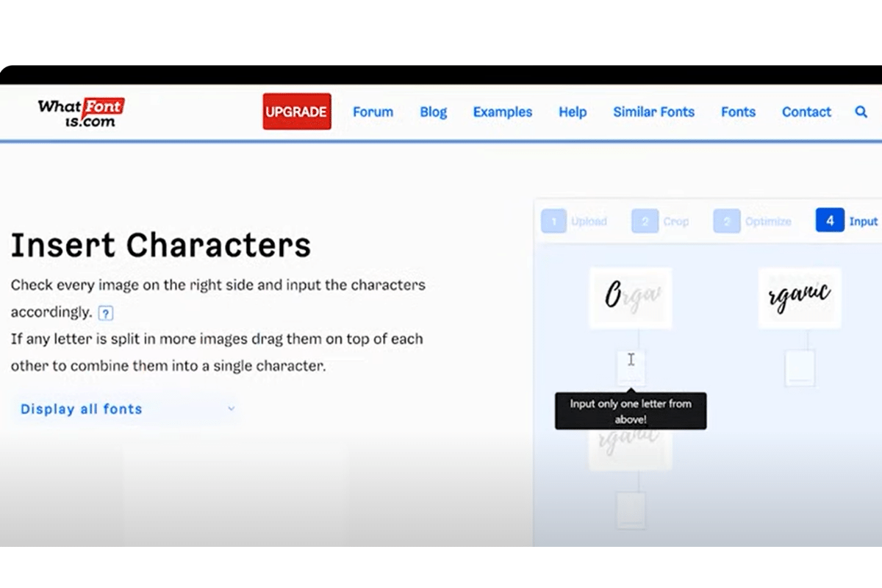Click the Optimize step badge icon
Image resolution: width=882 pixels, height=588 pixels.
[x=727, y=220]
